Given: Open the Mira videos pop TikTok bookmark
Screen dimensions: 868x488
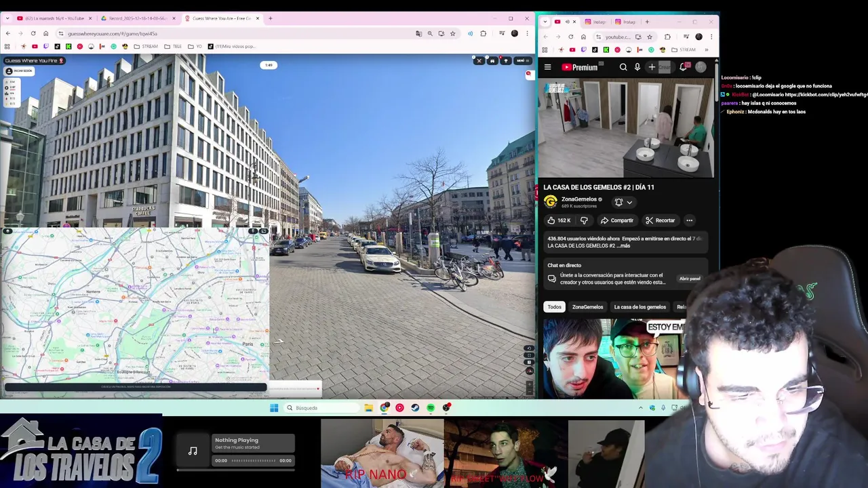Looking at the screenshot, I should point(231,46).
